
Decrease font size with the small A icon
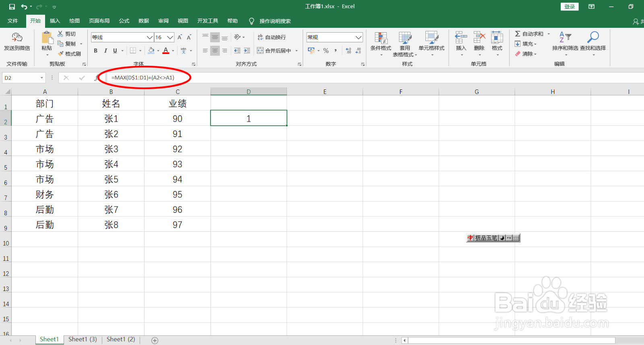tap(189, 37)
